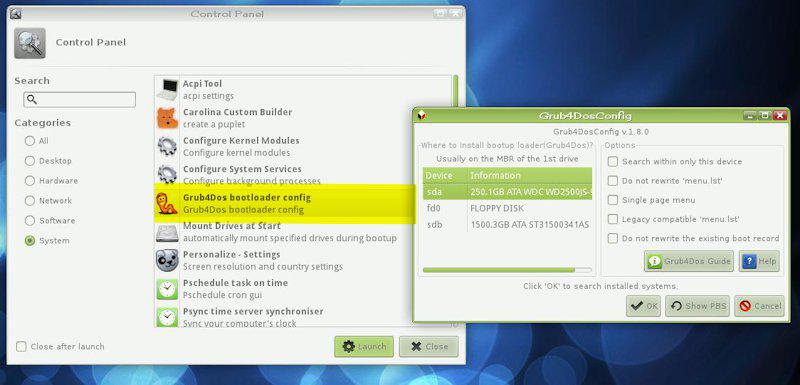Screen dimensions: 800x385
Task: Open the Personalize Settings puppy-face icon
Action: click(x=167, y=261)
